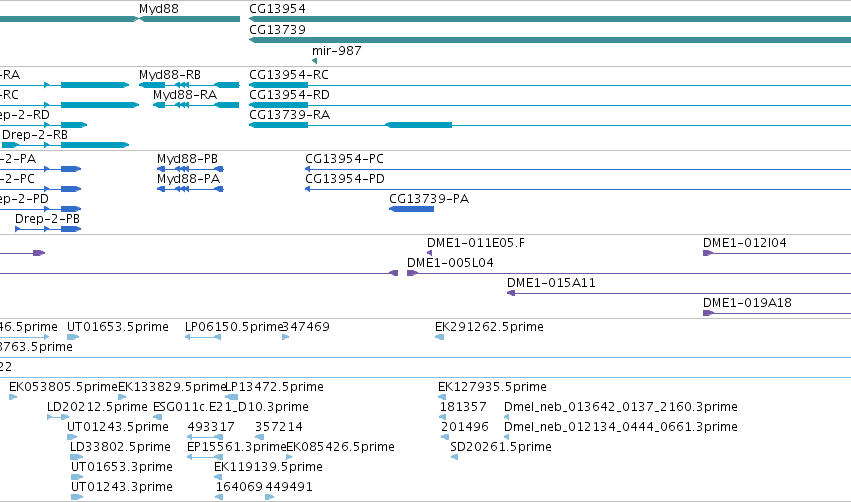Screen dimensions: 851x502
Task: Click the Drep-2-RB transcript label
Action: pos(35,135)
